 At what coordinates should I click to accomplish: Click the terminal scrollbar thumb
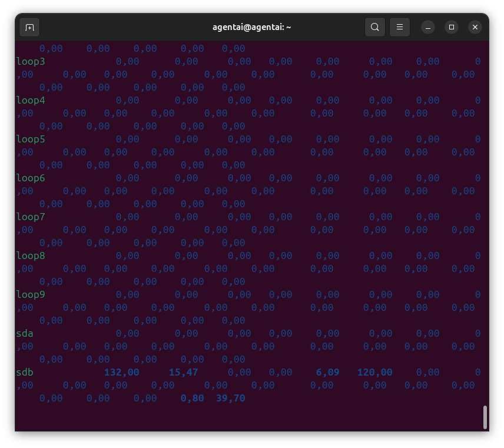pyautogui.click(x=485, y=417)
